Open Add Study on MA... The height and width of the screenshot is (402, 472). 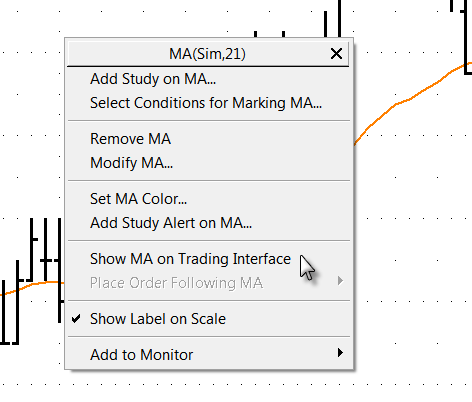tap(153, 79)
